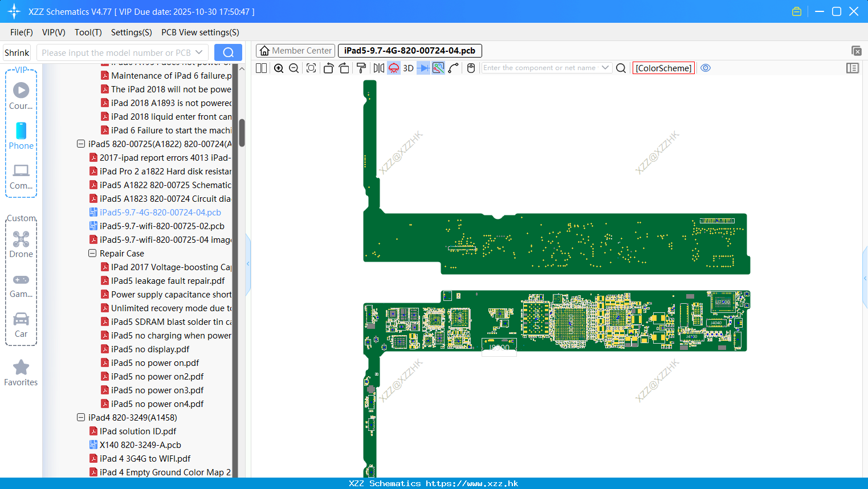This screenshot has height=489, width=868.
Task: Select the paint roller highlight tool
Action: (361, 68)
